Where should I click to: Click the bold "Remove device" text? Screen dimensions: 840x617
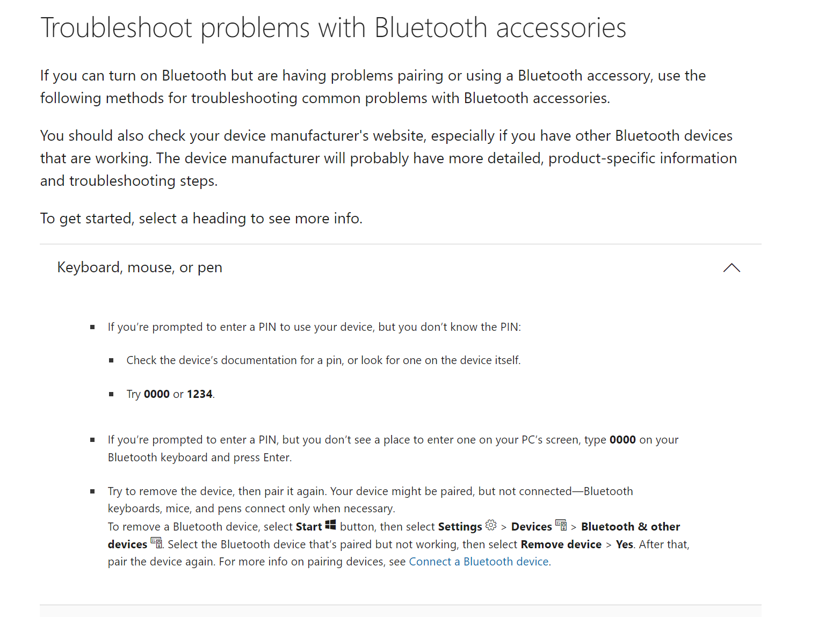(x=561, y=545)
